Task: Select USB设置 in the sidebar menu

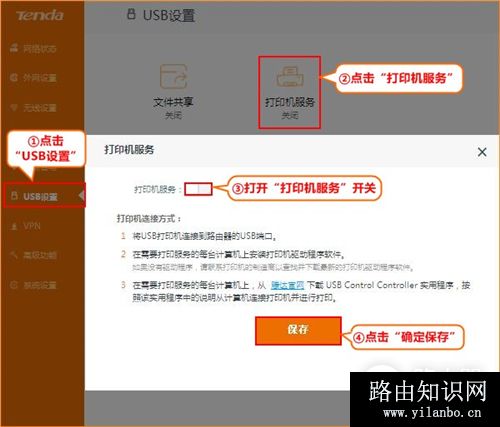Action: pos(44,196)
